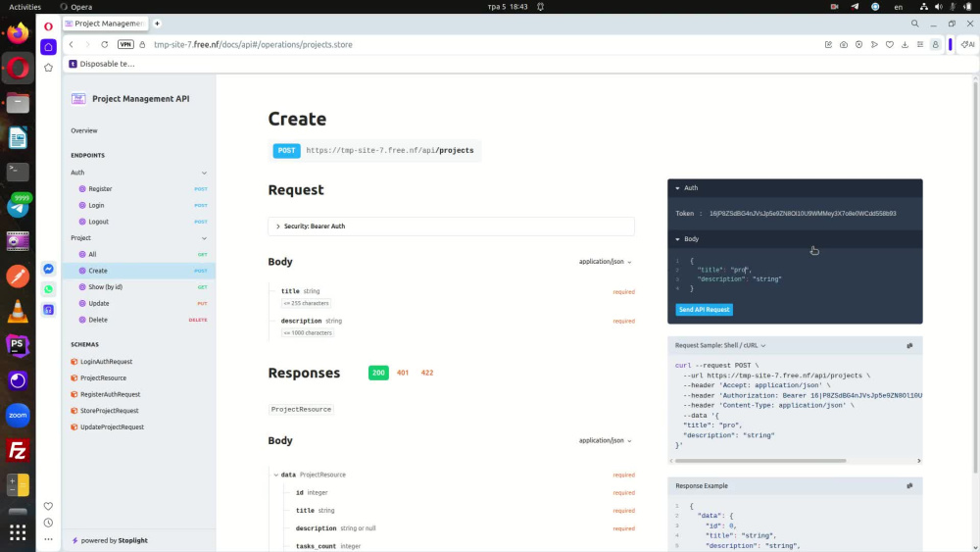Switch to the Project Management browser tab
The height and width of the screenshot is (552, 980).
click(x=105, y=24)
